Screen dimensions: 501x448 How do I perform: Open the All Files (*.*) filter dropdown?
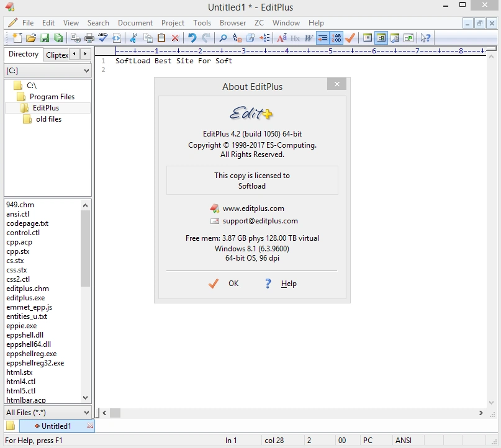click(x=86, y=412)
